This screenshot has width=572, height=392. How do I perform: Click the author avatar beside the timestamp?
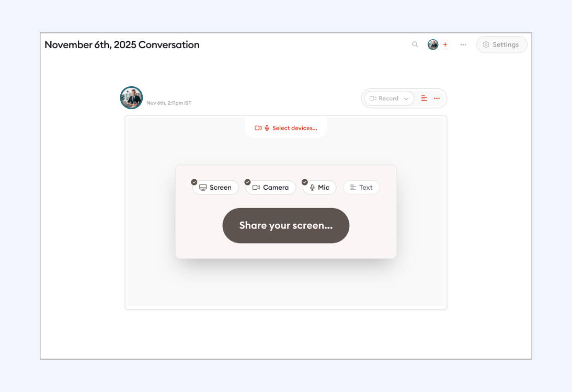(131, 98)
